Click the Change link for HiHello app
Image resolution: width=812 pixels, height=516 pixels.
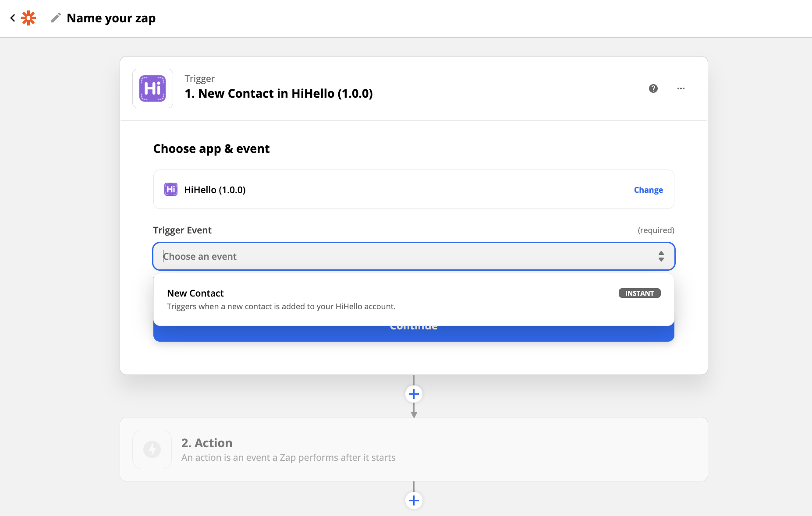point(648,190)
